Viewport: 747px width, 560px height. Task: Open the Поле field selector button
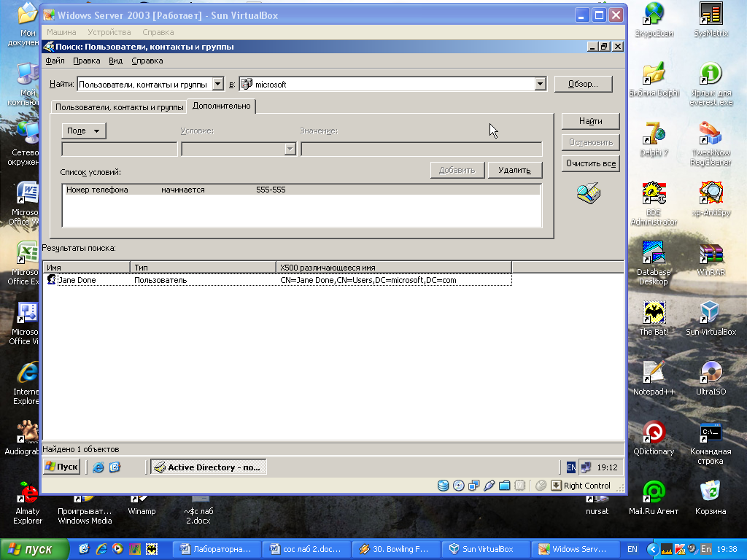click(83, 131)
